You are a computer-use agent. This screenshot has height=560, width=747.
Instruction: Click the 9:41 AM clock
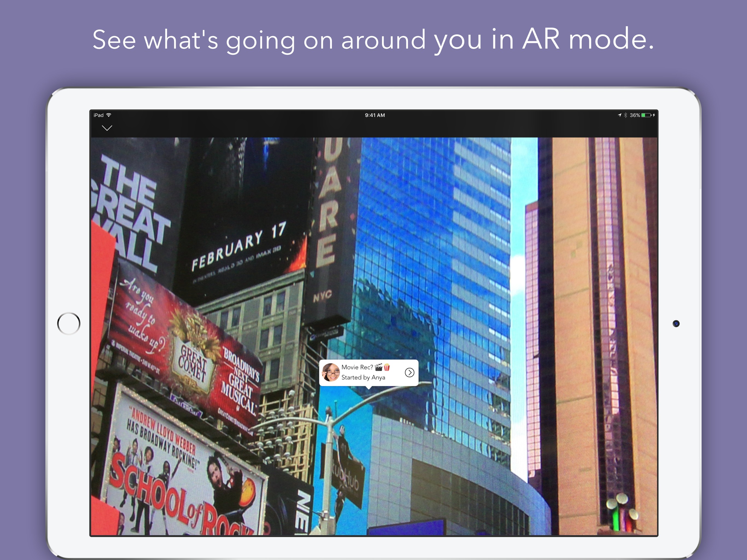pyautogui.click(x=375, y=115)
